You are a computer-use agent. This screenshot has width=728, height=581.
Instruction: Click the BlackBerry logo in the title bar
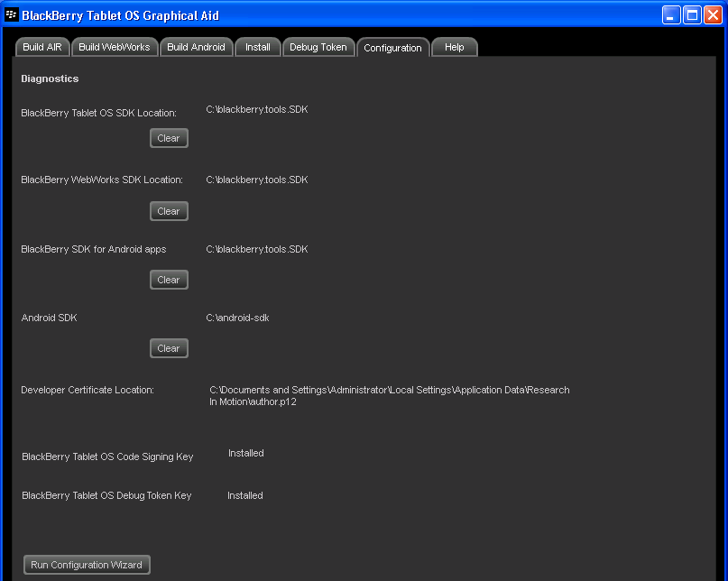click(12, 14)
